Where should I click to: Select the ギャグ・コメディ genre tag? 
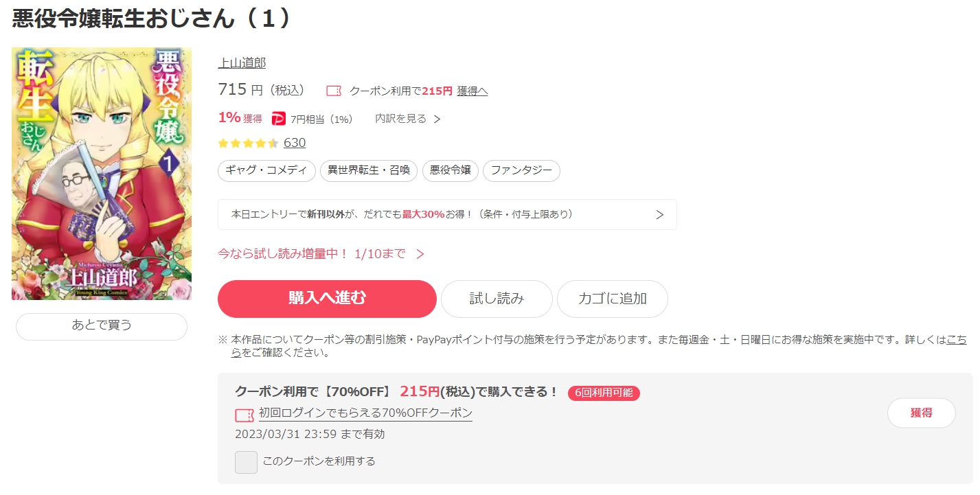tap(266, 171)
